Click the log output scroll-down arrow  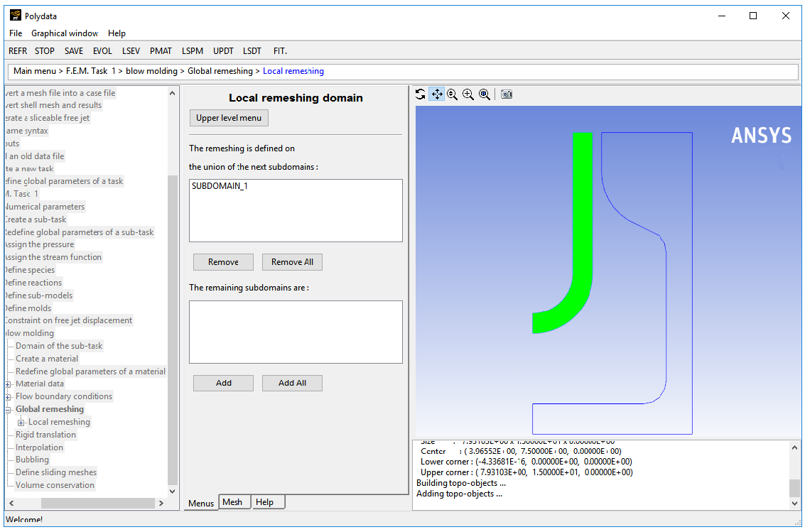[794, 504]
